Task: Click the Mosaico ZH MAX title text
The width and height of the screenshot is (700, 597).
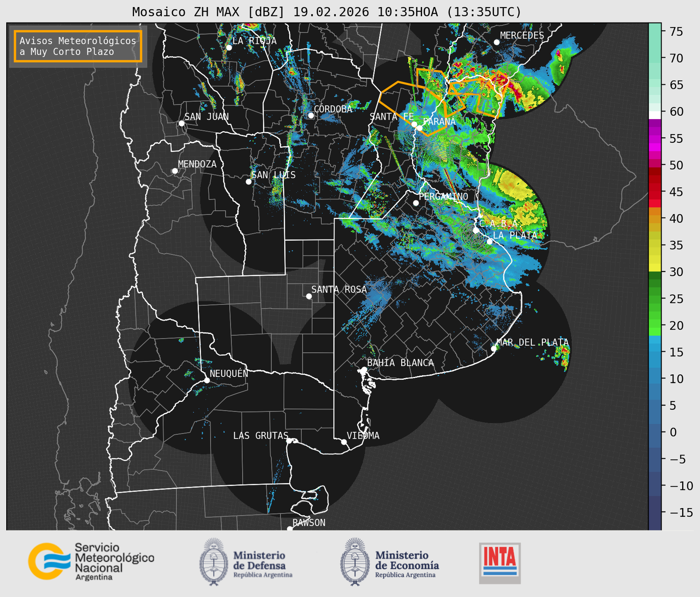Action: point(327,12)
